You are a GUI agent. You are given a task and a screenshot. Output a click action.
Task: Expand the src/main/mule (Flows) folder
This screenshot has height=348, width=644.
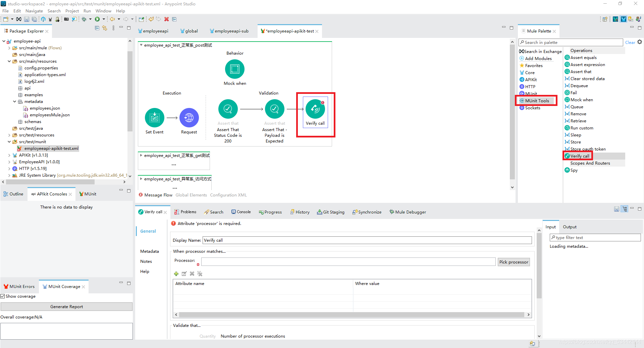tap(9, 48)
